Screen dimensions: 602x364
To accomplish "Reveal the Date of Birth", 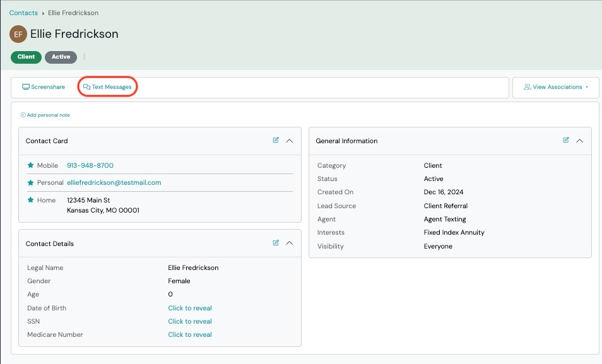I will [x=190, y=308].
